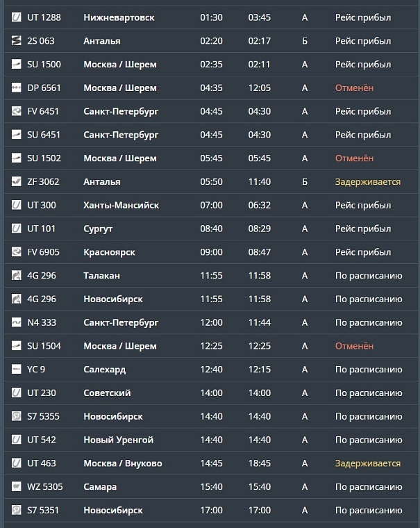Screen dimensions: 420x528
Task: Click the Советский origin city
Action: pyautogui.click(x=107, y=393)
